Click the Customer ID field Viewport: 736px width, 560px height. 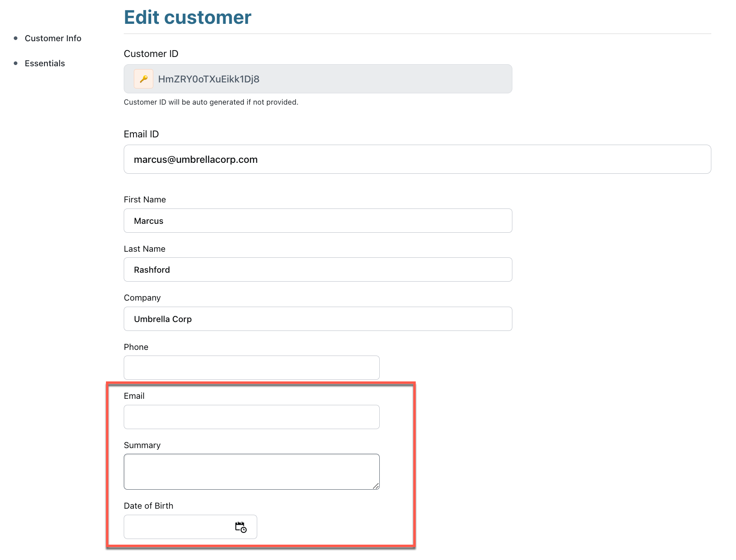tap(332, 79)
